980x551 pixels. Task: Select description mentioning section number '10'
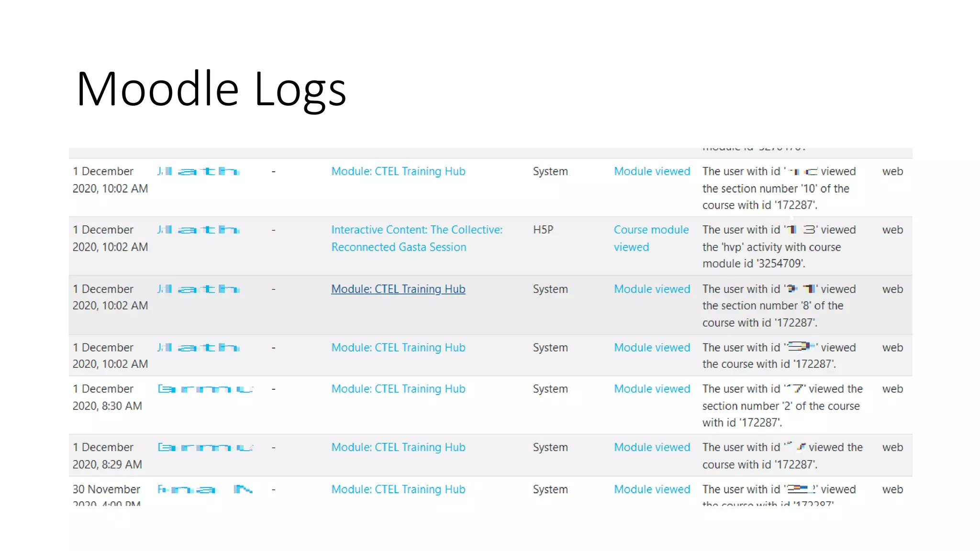[x=779, y=188]
